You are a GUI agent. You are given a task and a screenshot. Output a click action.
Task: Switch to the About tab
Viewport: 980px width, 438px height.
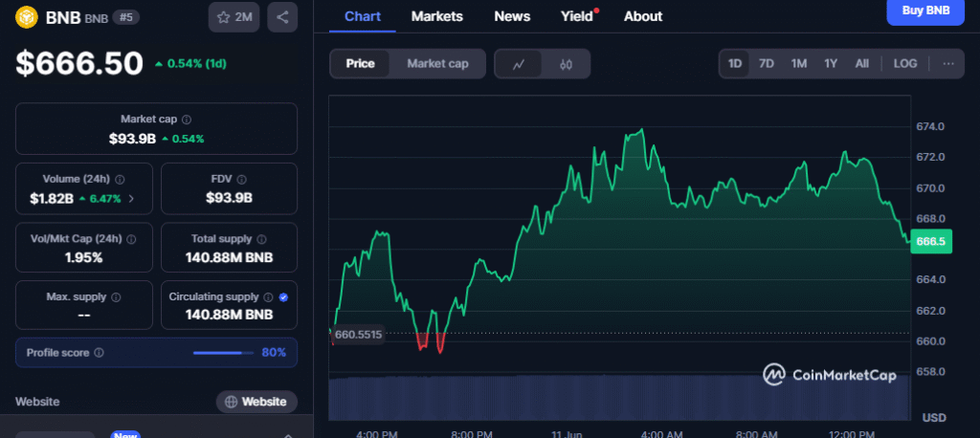pyautogui.click(x=643, y=16)
